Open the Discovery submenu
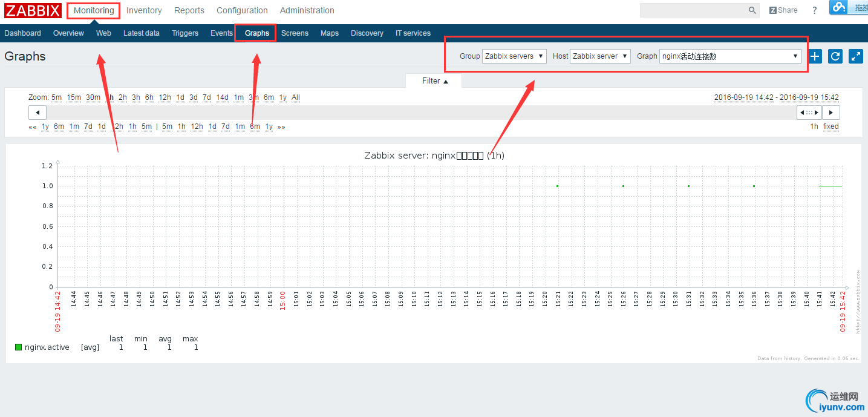Screen dimensions: 868x417 (367, 33)
